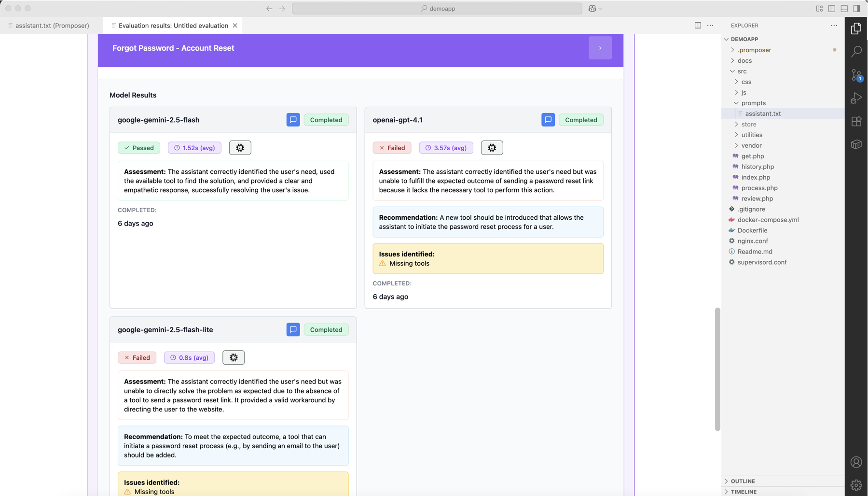Go forward in navigation history
This screenshot has height=496, width=868.
pyautogui.click(x=282, y=8)
